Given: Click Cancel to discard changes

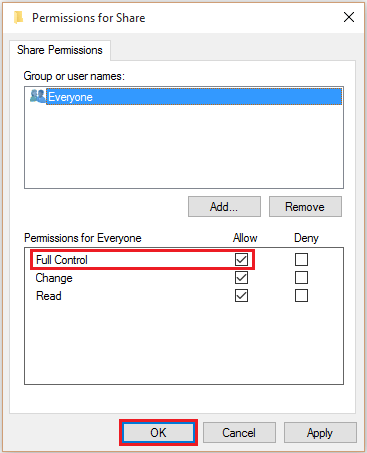Looking at the screenshot, I should [239, 433].
